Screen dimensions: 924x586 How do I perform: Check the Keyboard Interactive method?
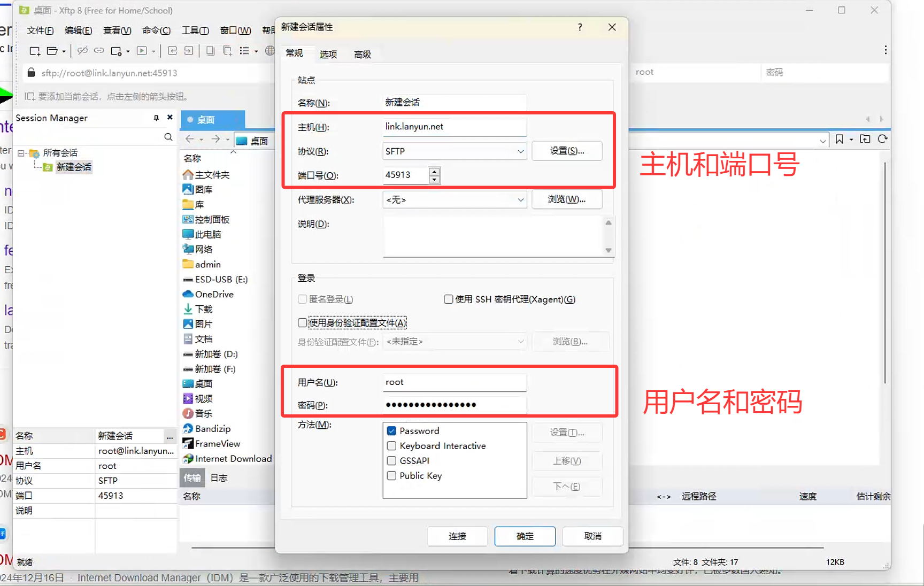(x=391, y=446)
